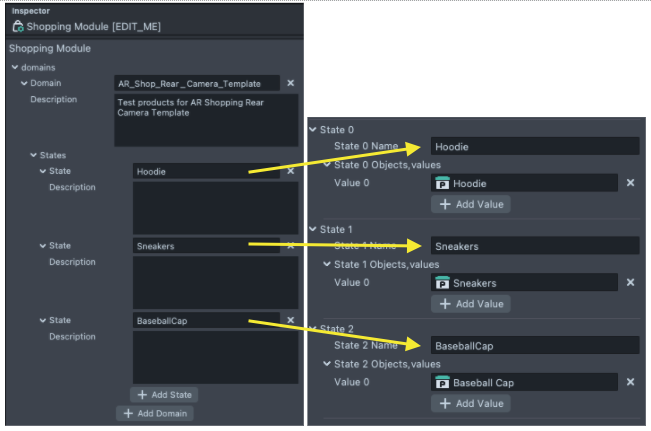Delete the Sneakers state with X icon
Screen dimensions: 651x431
click(x=291, y=245)
